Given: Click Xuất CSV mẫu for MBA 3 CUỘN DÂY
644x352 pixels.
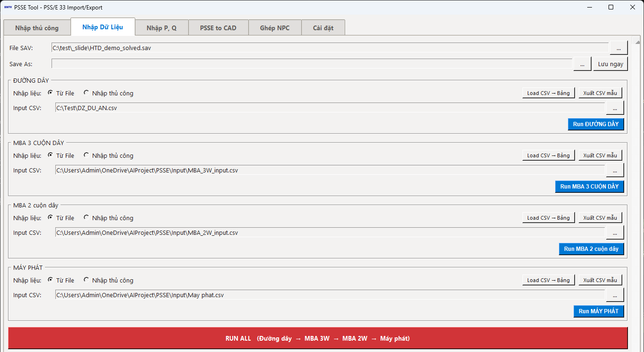Looking at the screenshot, I should [x=600, y=155].
